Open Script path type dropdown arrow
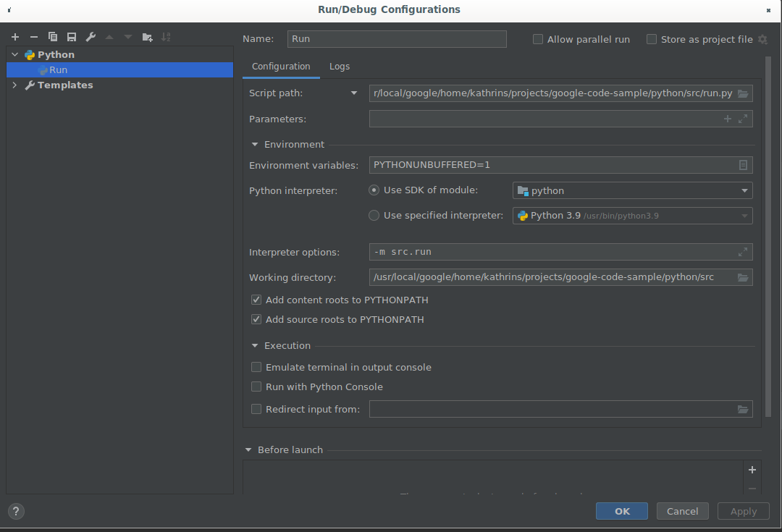This screenshot has height=532, width=782. [x=354, y=93]
